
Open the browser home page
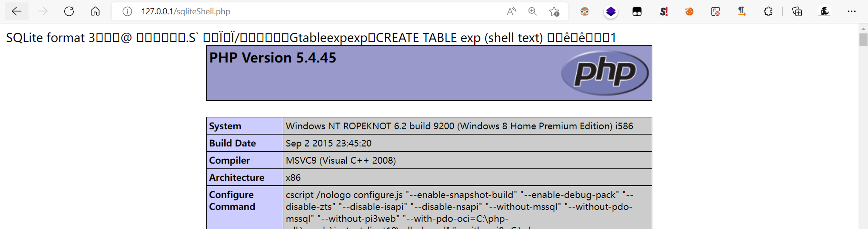(x=95, y=11)
